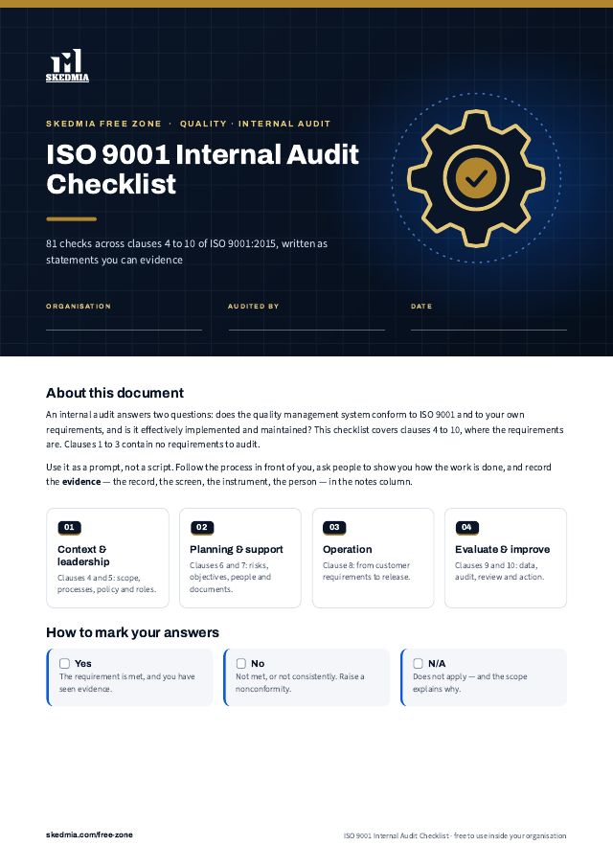This screenshot has width=613, height=868.
Task: Select the 02 Planning & support card
Action: coord(240,558)
